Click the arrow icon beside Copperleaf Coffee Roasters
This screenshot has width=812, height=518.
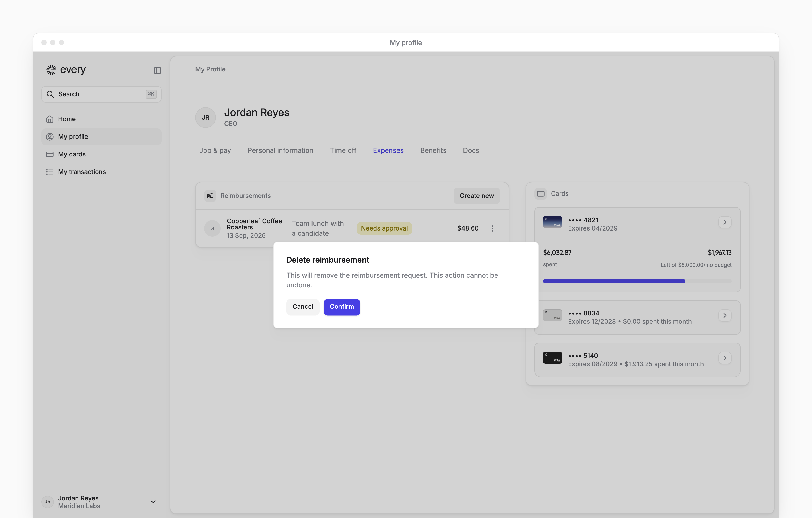212,228
